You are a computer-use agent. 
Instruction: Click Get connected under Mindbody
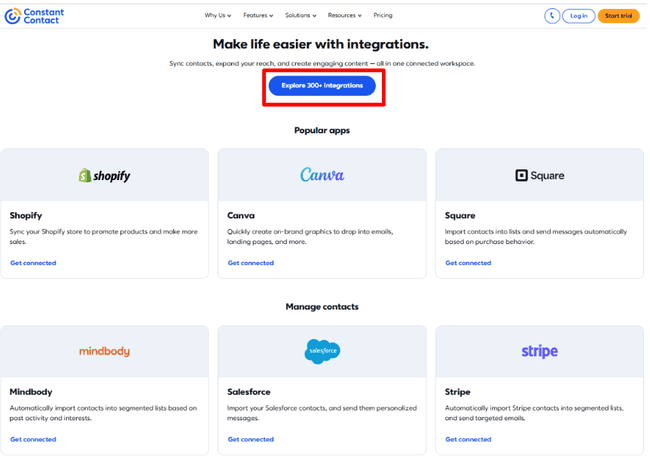coord(33,440)
